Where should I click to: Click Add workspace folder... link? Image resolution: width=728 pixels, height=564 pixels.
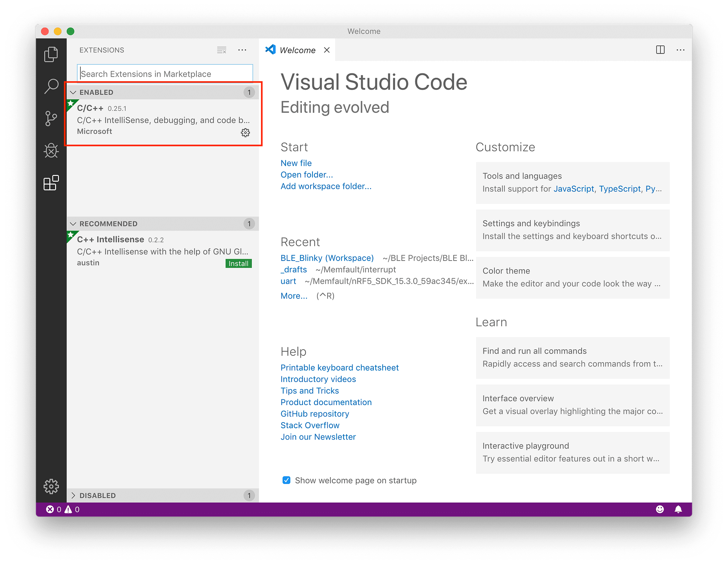(x=326, y=186)
